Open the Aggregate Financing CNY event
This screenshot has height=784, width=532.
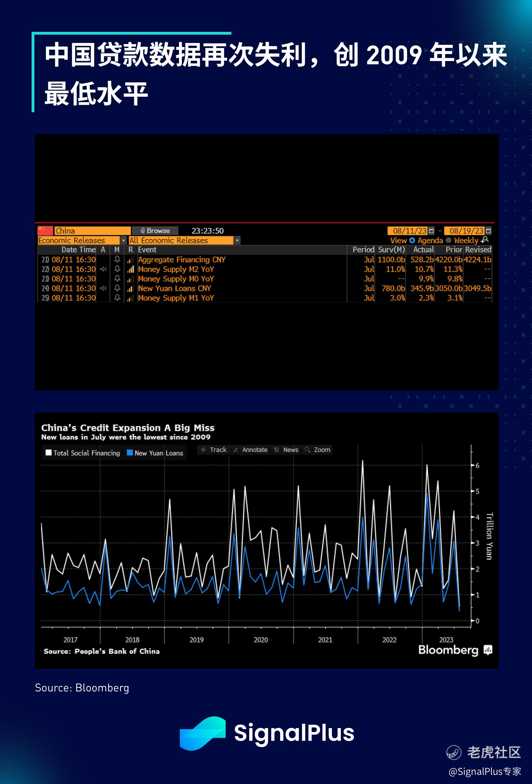tap(182, 259)
